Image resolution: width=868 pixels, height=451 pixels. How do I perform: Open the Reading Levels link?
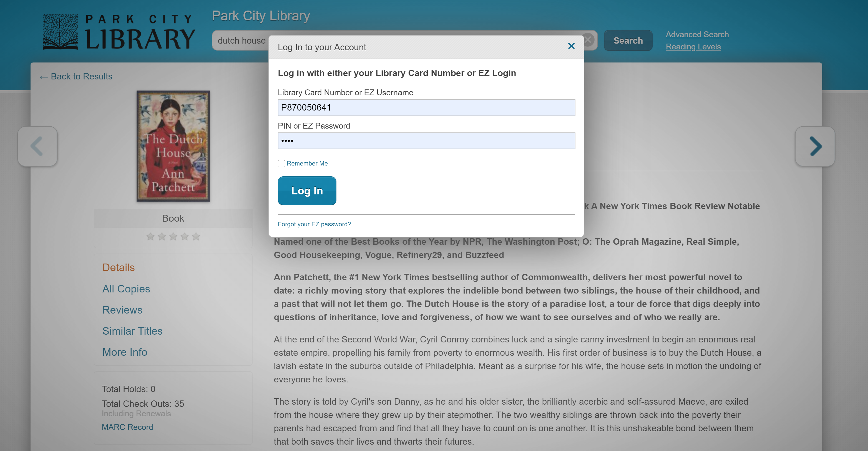pyautogui.click(x=693, y=47)
